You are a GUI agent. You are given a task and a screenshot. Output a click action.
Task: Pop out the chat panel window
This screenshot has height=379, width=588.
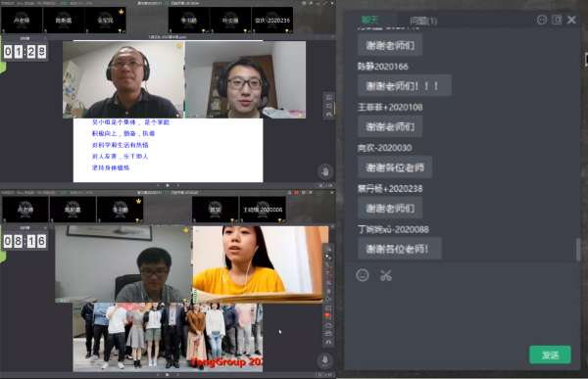557,20
